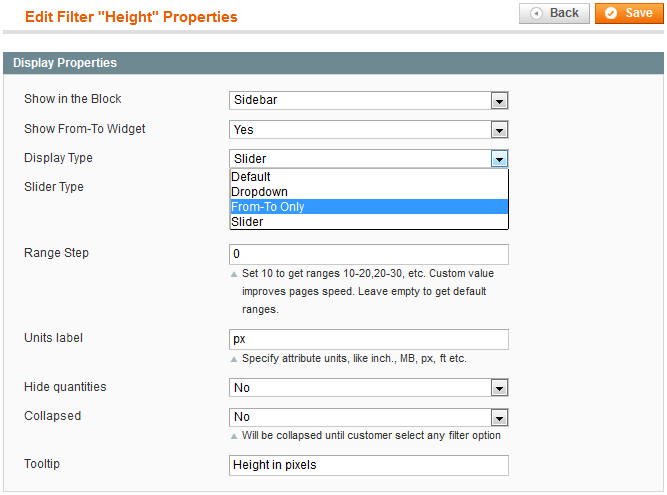The height and width of the screenshot is (495, 667).
Task: Click the orange Save button
Action: (x=628, y=13)
